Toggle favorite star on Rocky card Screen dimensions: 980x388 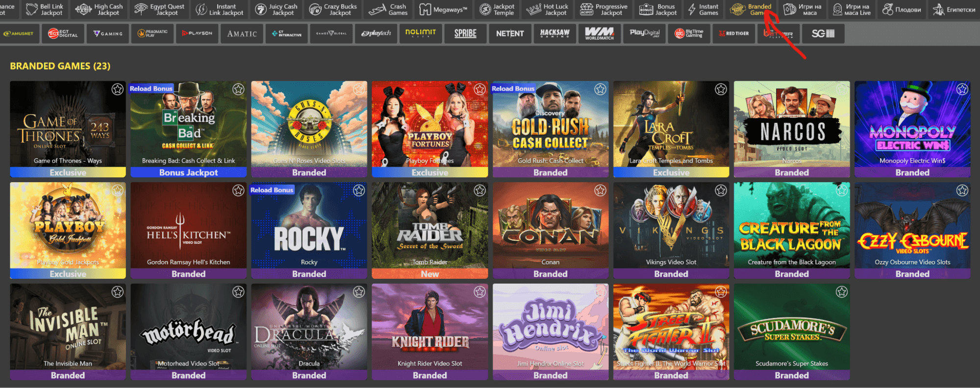pyautogui.click(x=359, y=191)
